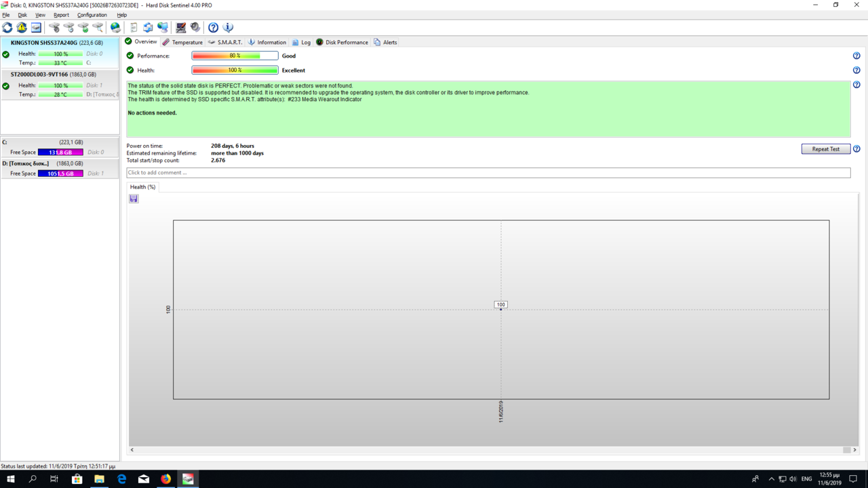Screen dimensions: 868x488
Task: Open Help via blue question mark toolbar icon
Action: [x=213, y=28]
